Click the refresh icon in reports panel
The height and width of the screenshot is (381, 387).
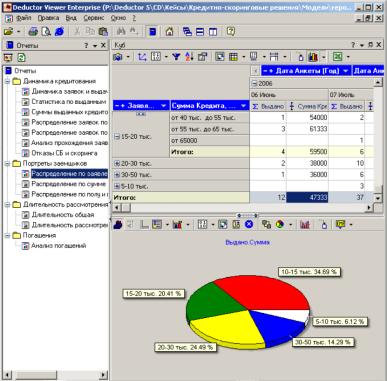(21, 57)
